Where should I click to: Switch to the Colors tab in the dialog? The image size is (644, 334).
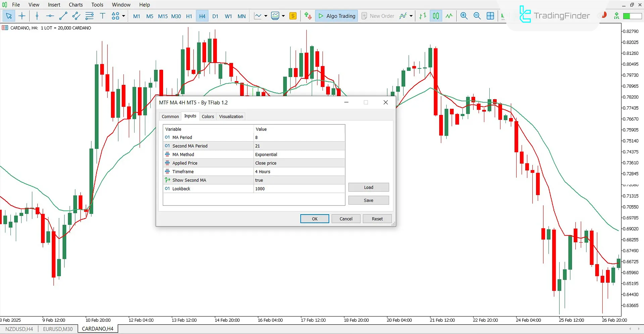pyautogui.click(x=208, y=116)
